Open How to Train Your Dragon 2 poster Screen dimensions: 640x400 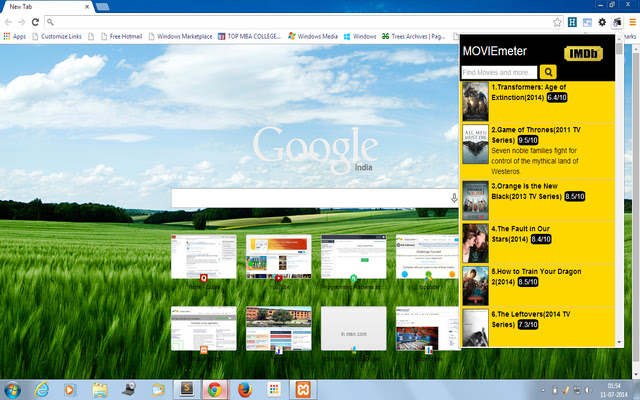tap(475, 286)
